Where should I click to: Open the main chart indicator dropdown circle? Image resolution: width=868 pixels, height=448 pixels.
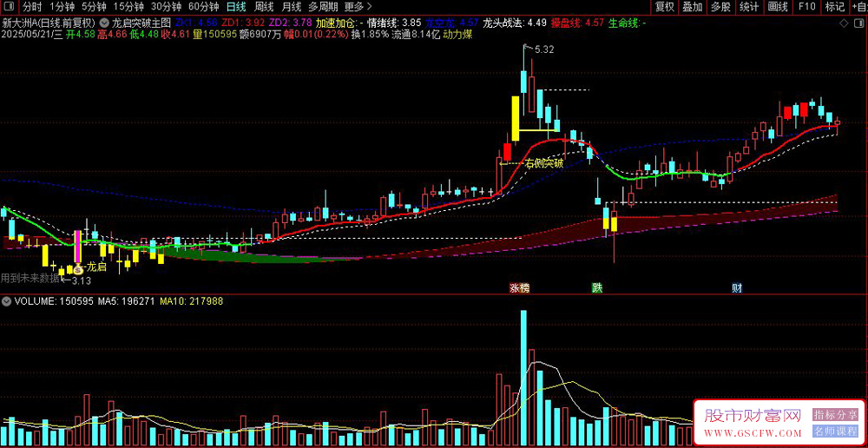pos(104,23)
